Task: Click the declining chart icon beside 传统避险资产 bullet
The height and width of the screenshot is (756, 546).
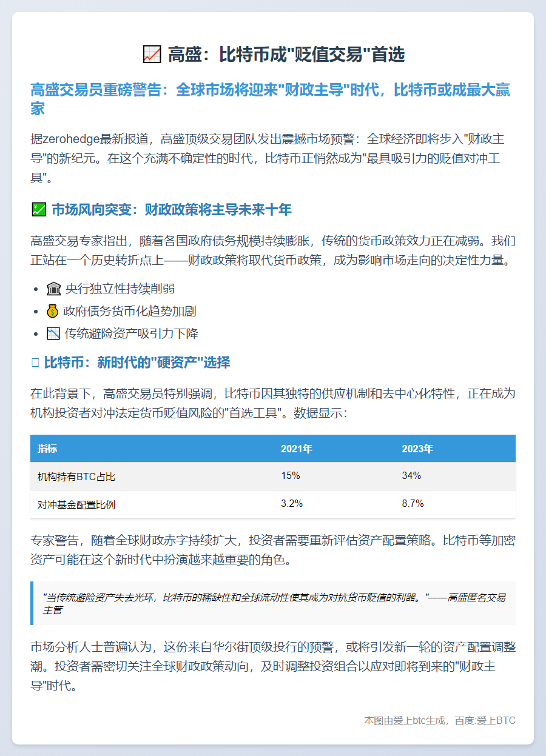Action: pos(54,333)
